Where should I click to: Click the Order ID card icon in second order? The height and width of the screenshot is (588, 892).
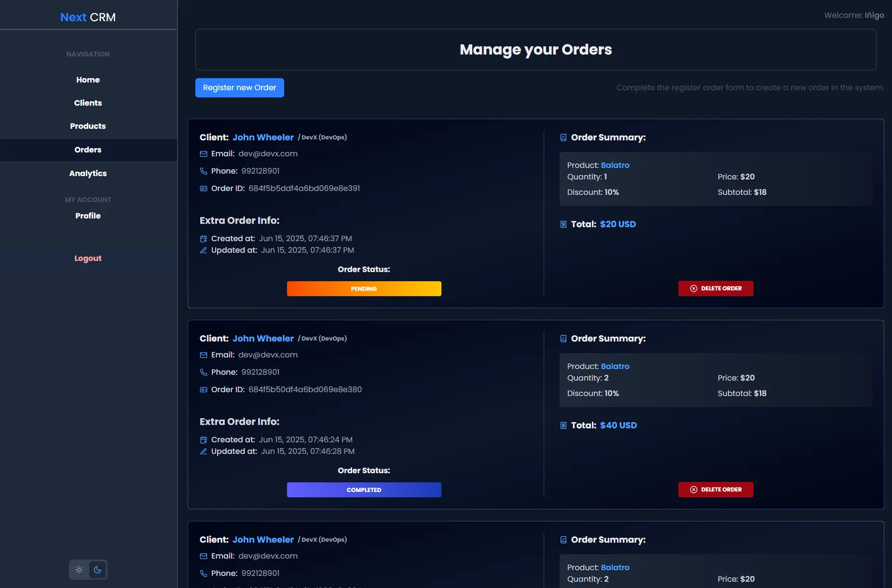(204, 390)
